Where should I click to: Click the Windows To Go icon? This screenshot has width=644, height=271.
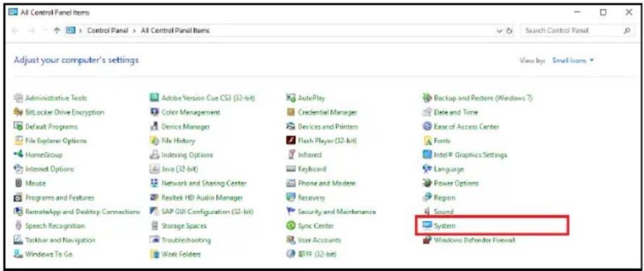(x=18, y=254)
